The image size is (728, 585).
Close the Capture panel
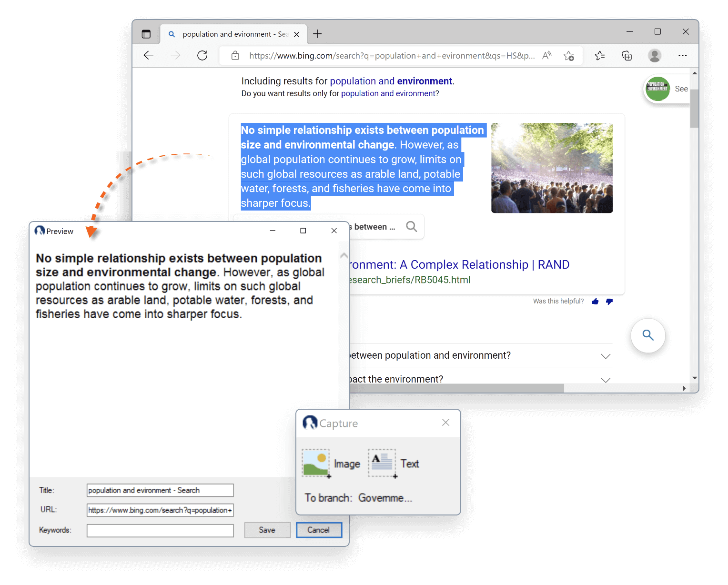coord(446,423)
